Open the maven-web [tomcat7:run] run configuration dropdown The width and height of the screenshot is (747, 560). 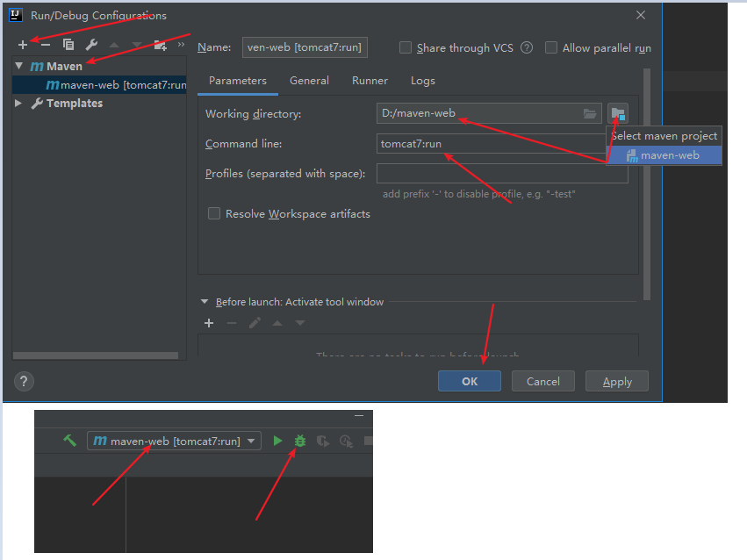[174, 441]
